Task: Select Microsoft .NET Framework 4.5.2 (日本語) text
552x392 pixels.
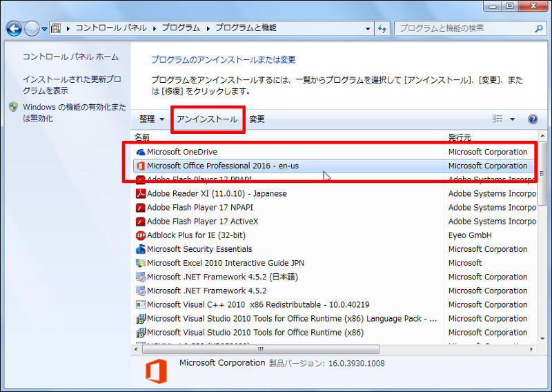Action: [222, 277]
